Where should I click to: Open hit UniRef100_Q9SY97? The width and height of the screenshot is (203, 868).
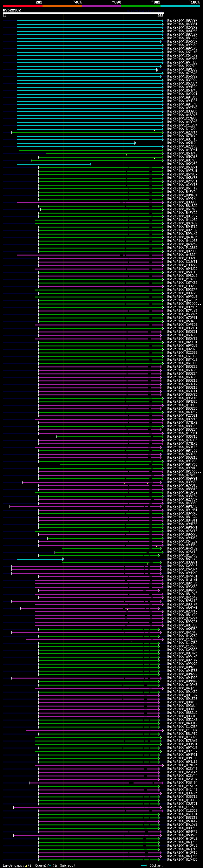click(182, 21)
